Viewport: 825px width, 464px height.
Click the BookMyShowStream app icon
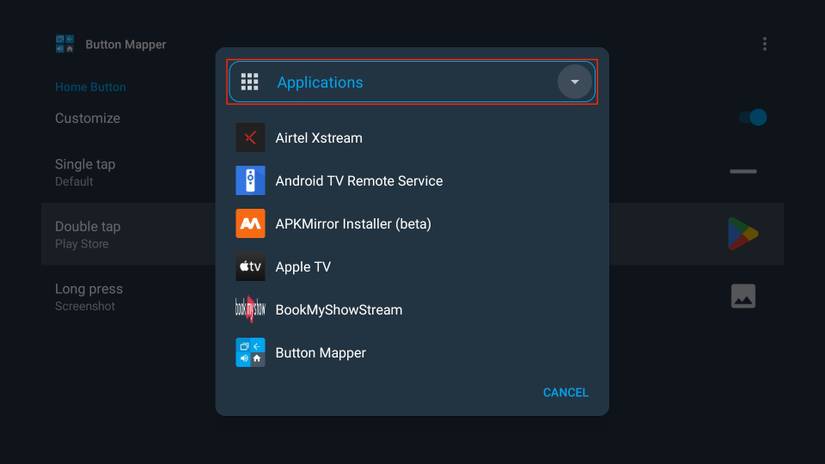point(250,310)
